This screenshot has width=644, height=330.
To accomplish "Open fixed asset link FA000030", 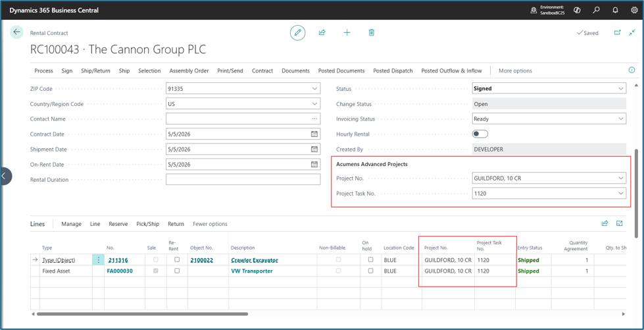I will [120, 271].
